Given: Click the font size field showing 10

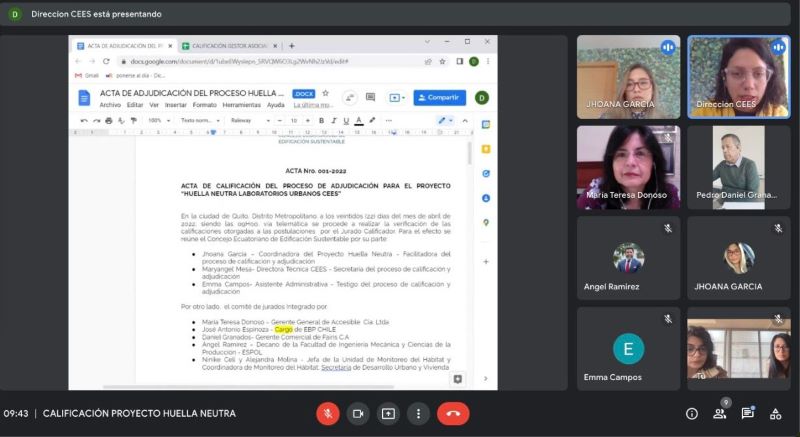Looking at the screenshot, I should pos(293,121).
